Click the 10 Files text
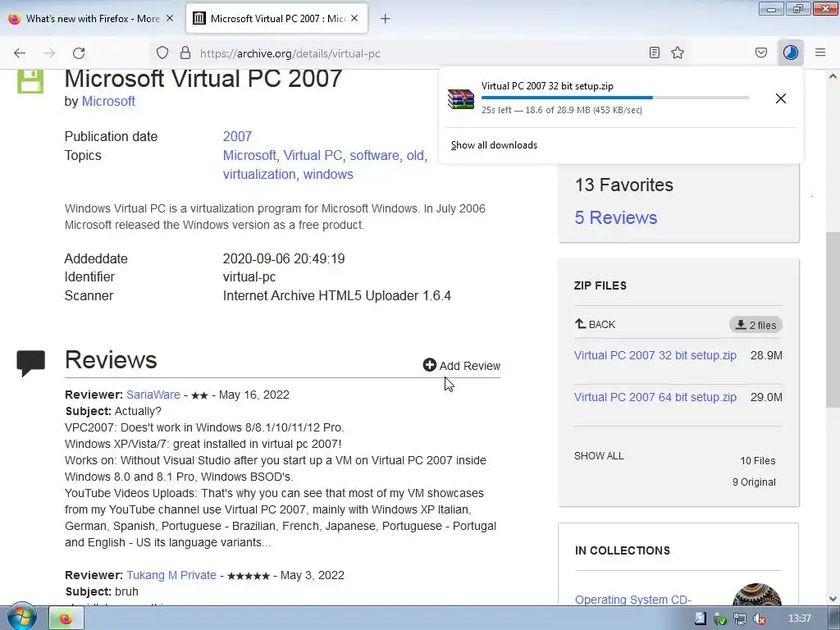 click(757, 461)
